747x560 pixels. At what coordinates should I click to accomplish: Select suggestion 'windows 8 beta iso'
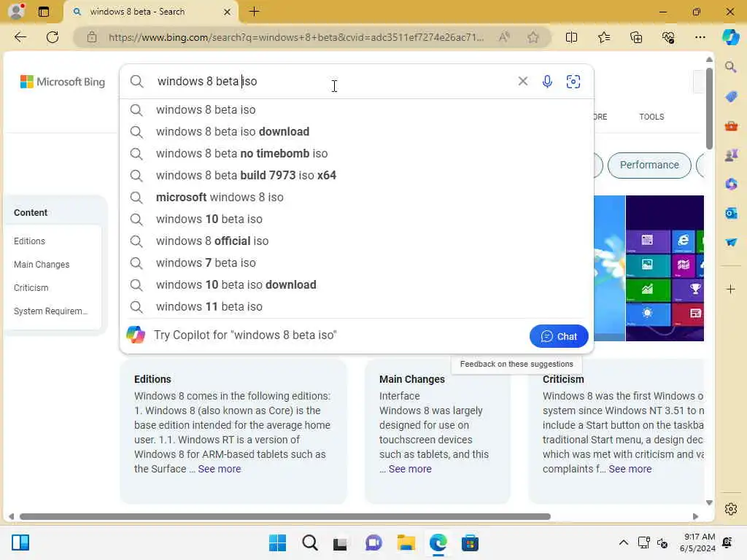point(356,110)
